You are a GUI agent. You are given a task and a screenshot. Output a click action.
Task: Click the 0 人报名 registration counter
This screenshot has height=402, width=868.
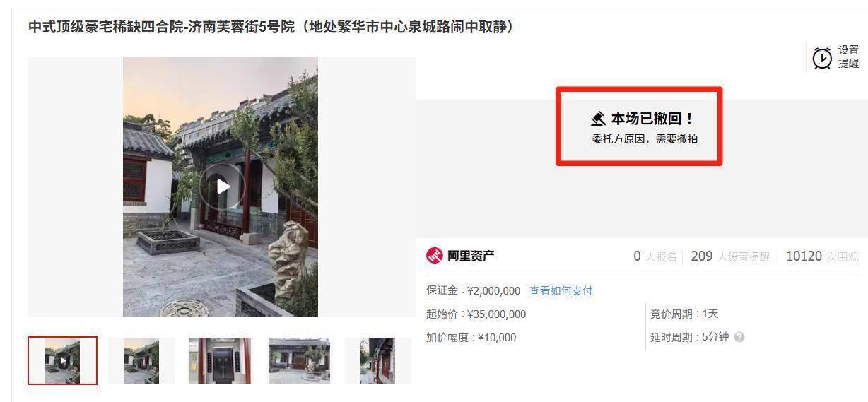tap(655, 256)
